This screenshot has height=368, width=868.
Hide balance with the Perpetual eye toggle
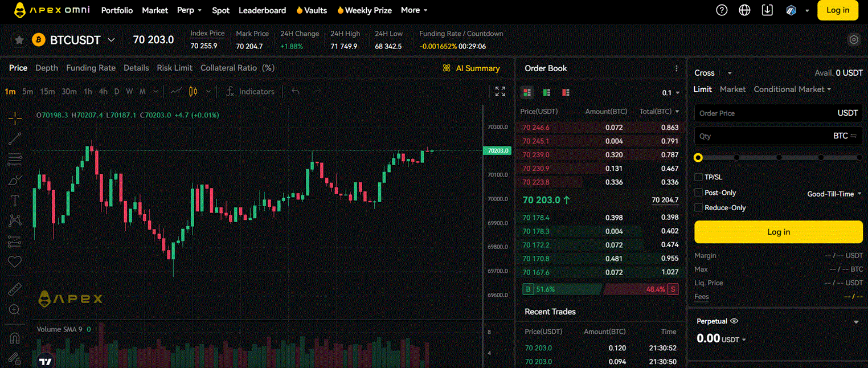click(x=734, y=321)
